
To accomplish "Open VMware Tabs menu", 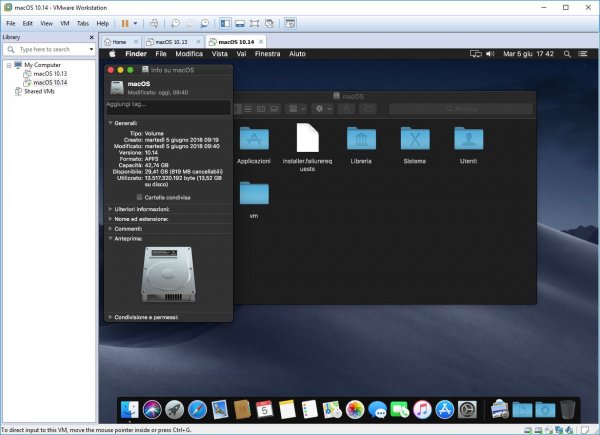I will click(x=83, y=23).
